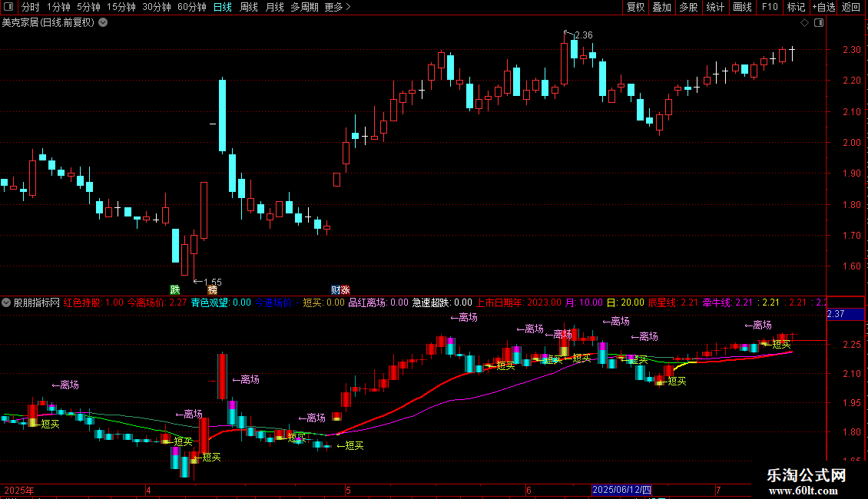The image size is (868, 499).
Task: Open the 多周期 multi-period view
Action: (x=304, y=7)
